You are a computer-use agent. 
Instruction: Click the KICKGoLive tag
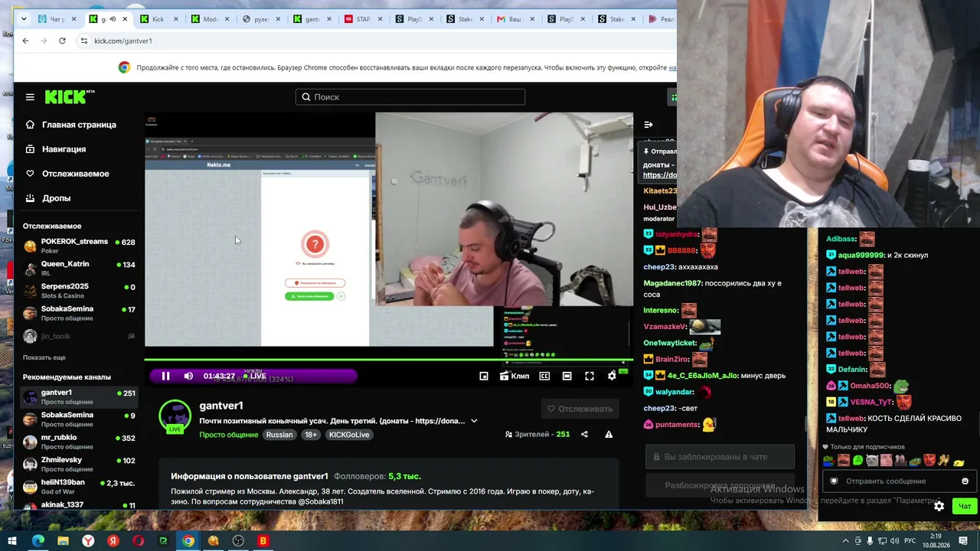[x=348, y=435]
